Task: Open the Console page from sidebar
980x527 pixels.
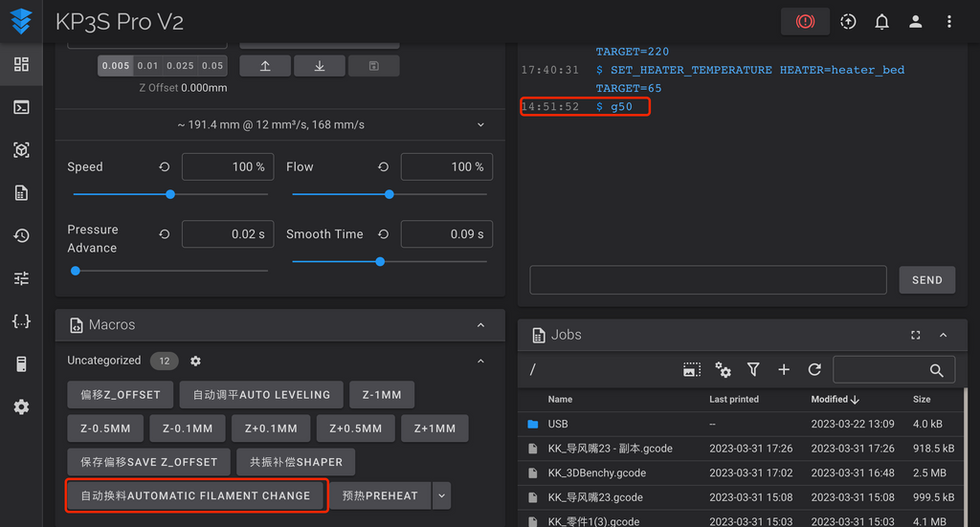Action: point(21,107)
